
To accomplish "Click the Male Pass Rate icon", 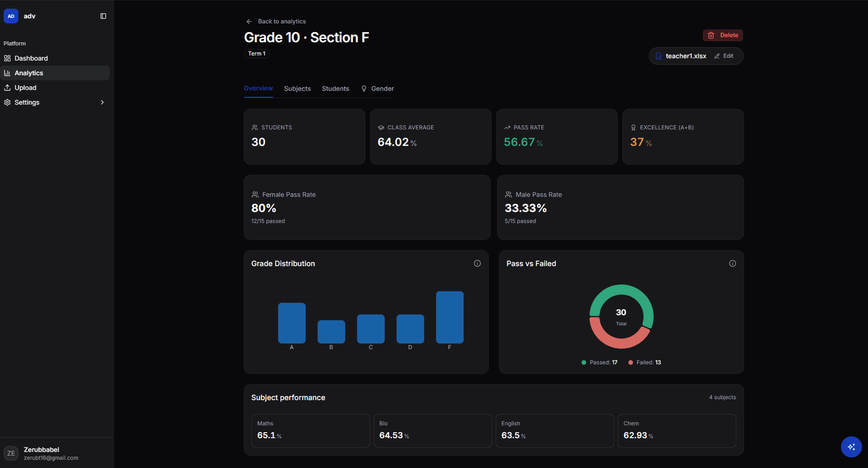I will coord(509,195).
